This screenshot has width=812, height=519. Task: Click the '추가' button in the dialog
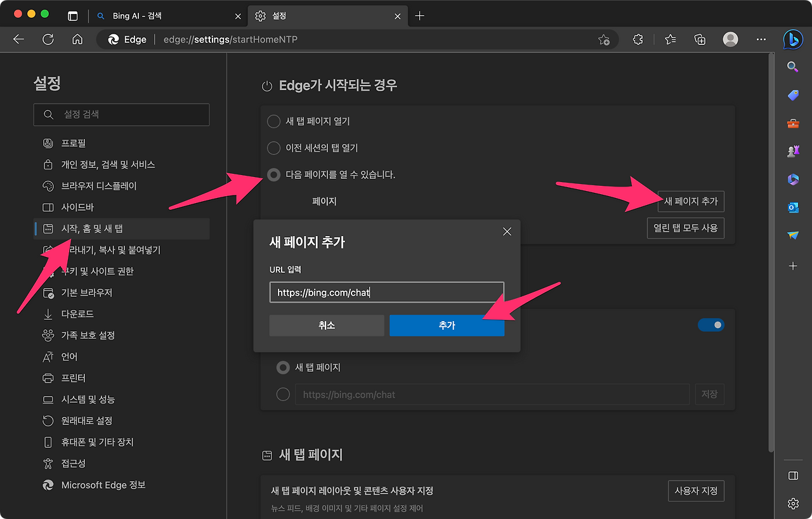(447, 325)
